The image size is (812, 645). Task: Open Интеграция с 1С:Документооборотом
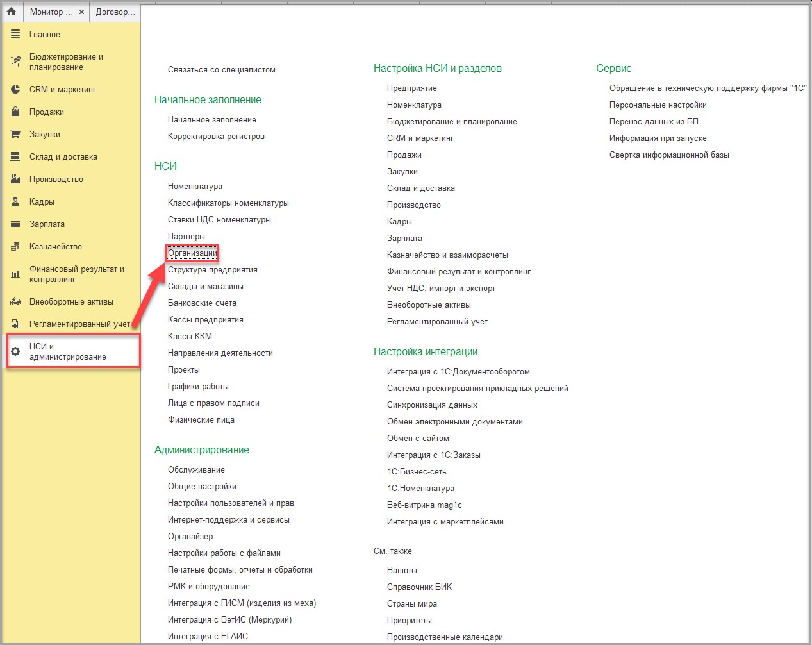[458, 371]
